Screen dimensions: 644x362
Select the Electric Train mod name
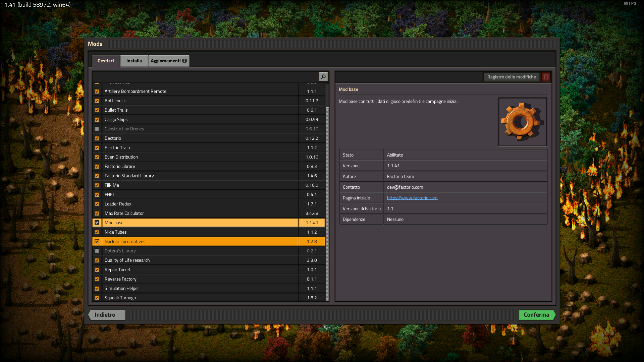[x=117, y=147]
